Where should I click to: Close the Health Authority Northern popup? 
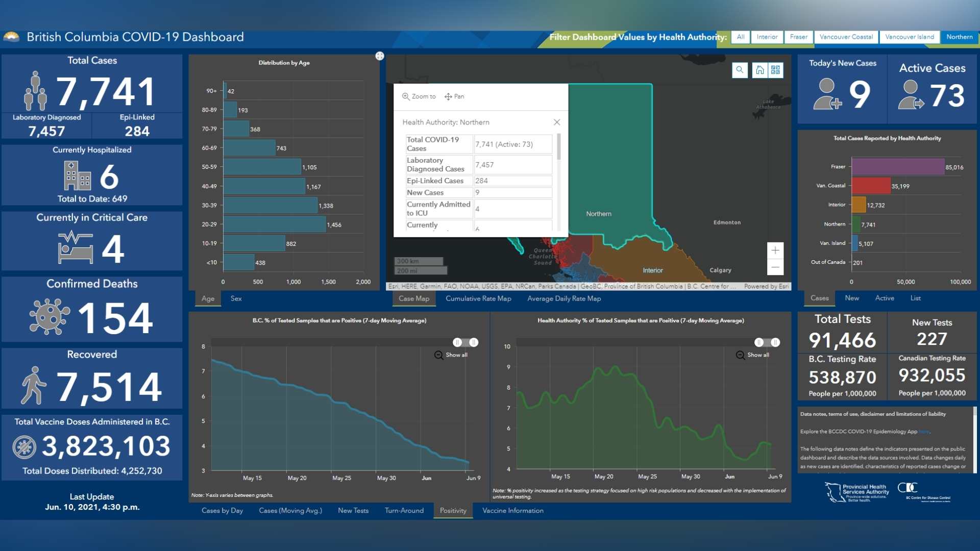pos(557,122)
